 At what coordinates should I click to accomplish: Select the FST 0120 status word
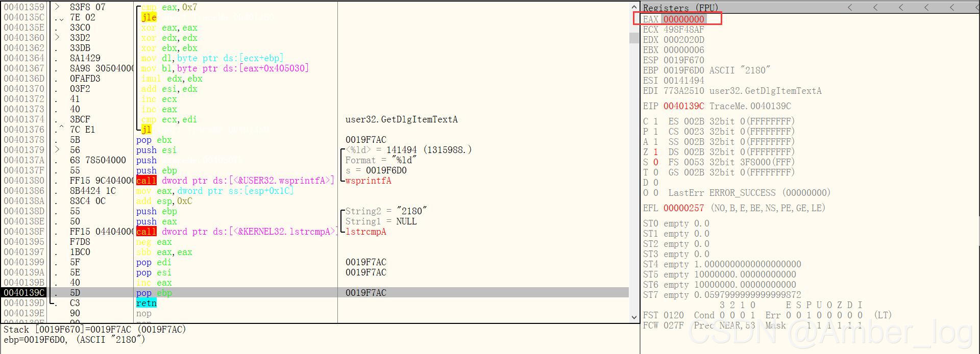tap(664, 315)
